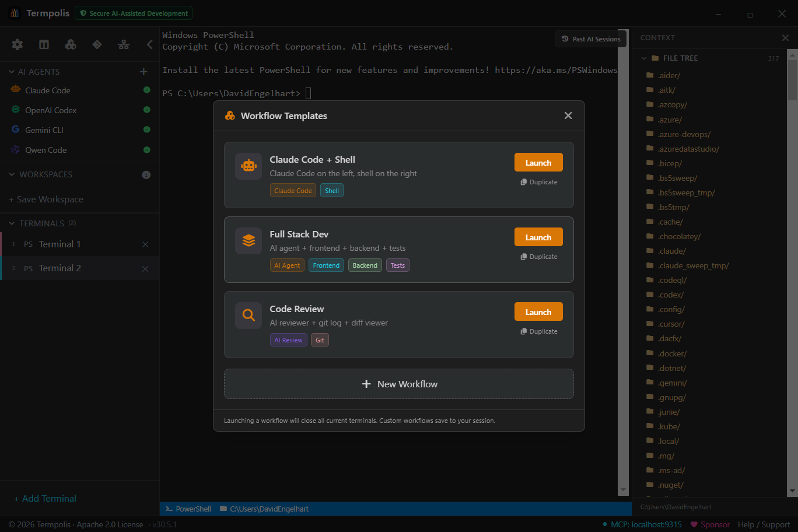Close Terminal 2 with its X icon

145,268
